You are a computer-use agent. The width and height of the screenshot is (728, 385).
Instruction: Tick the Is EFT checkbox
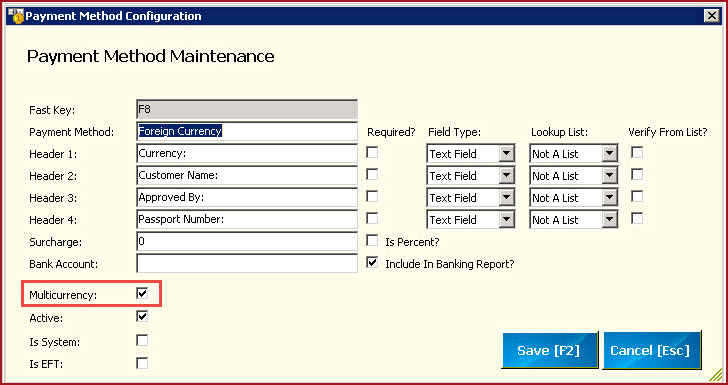(142, 363)
